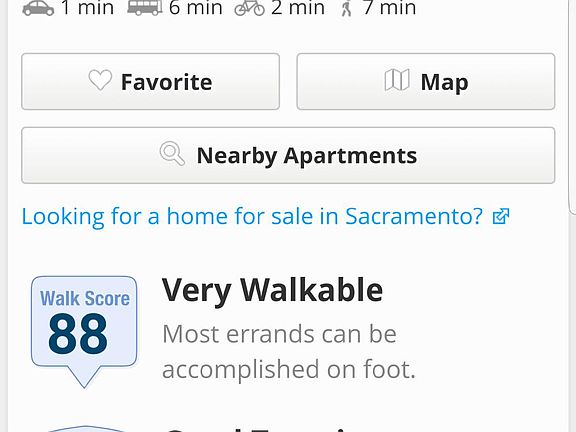This screenshot has height=432, width=576.
Task: Click the scrollbar on the right edge
Action: (x=572, y=107)
